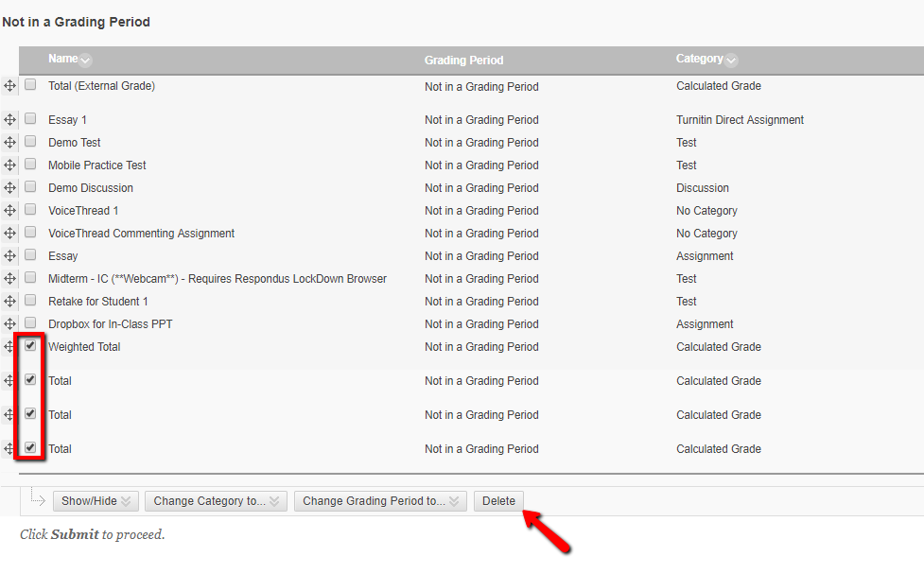Viewport: 924px width, 574px height.
Task: Click No Category cell for VoiceThread 1
Action: pos(706,211)
